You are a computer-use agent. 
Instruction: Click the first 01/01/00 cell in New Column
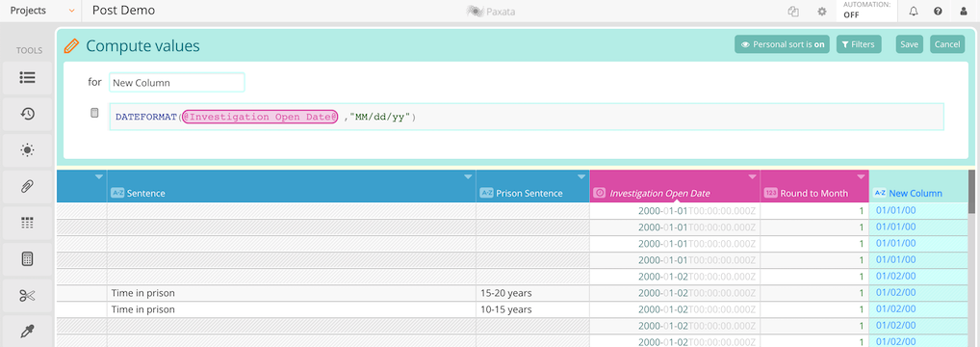(x=918, y=210)
